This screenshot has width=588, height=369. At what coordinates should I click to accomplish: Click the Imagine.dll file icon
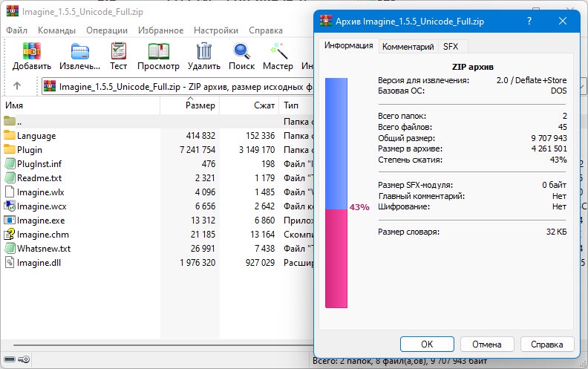(x=10, y=263)
